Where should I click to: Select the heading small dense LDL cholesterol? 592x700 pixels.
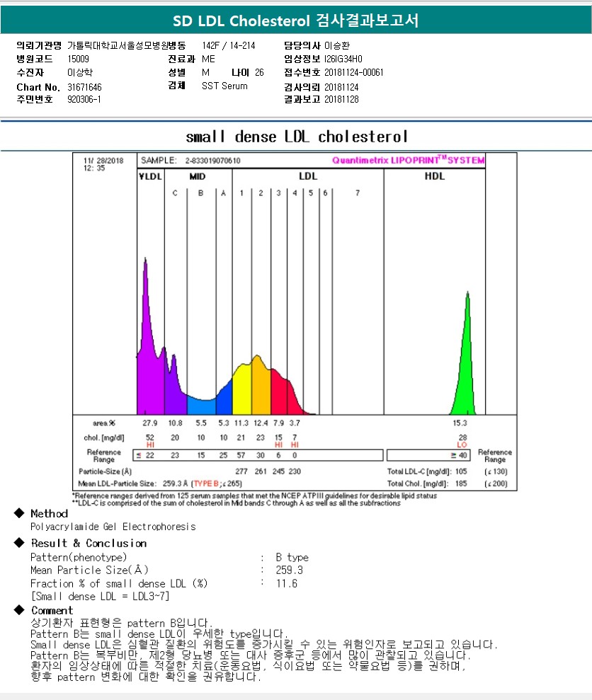pos(297,137)
